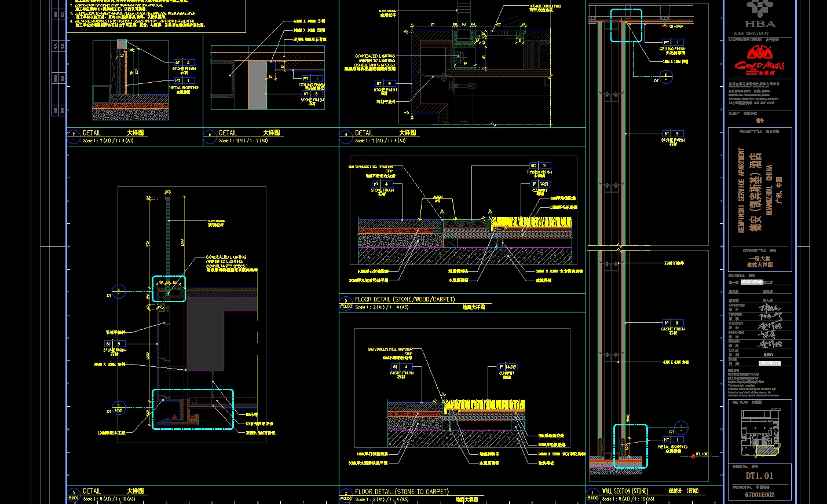The height and width of the screenshot is (504, 827).
Task: Select project number 670015002
Action: (759, 495)
